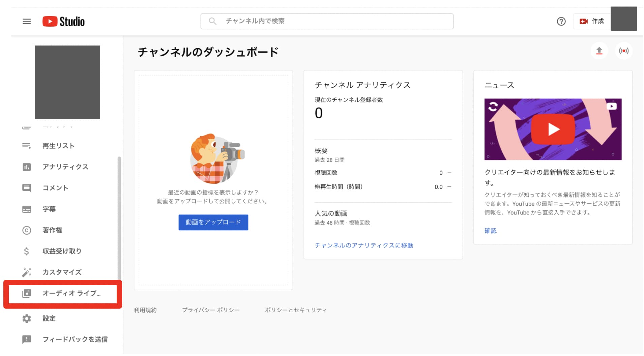Select the オーディオ ライブラリ menu item
644x356 pixels.
(x=71, y=293)
